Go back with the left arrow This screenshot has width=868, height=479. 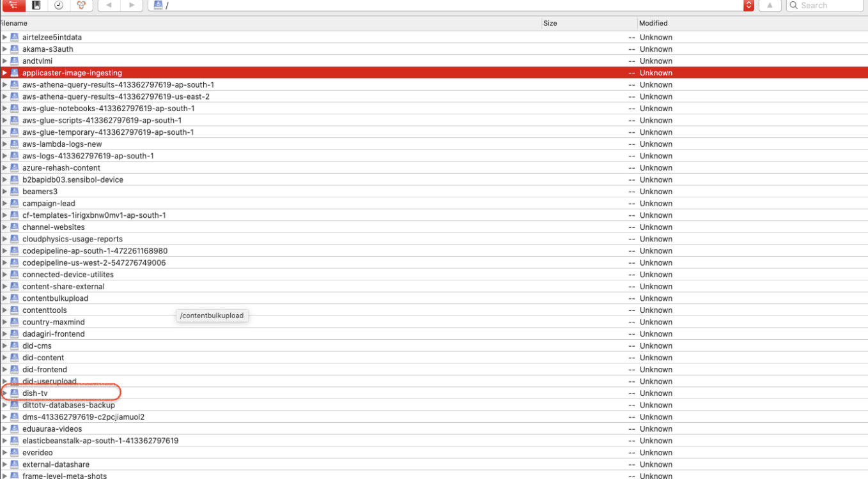tap(109, 5)
